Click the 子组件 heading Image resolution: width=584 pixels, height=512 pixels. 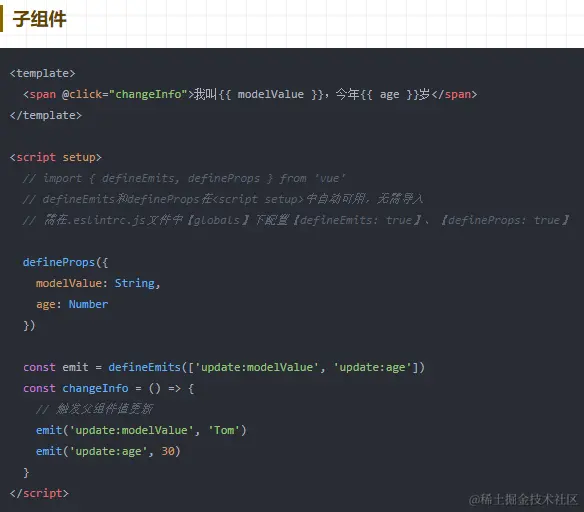click(39, 19)
